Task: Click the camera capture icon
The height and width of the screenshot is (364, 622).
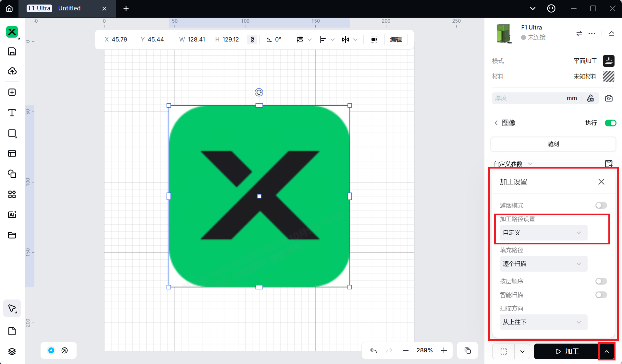Action: pos(609,98)
